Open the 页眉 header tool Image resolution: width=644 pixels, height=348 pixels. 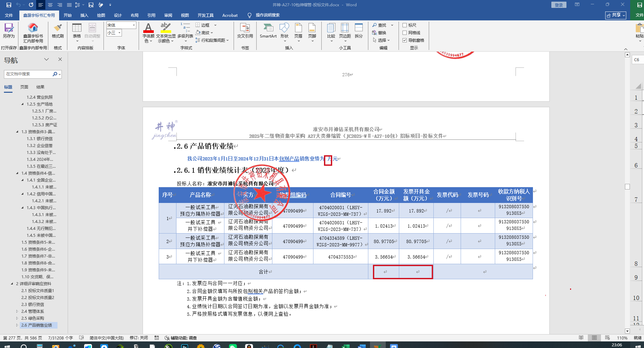tap(298, 31)
